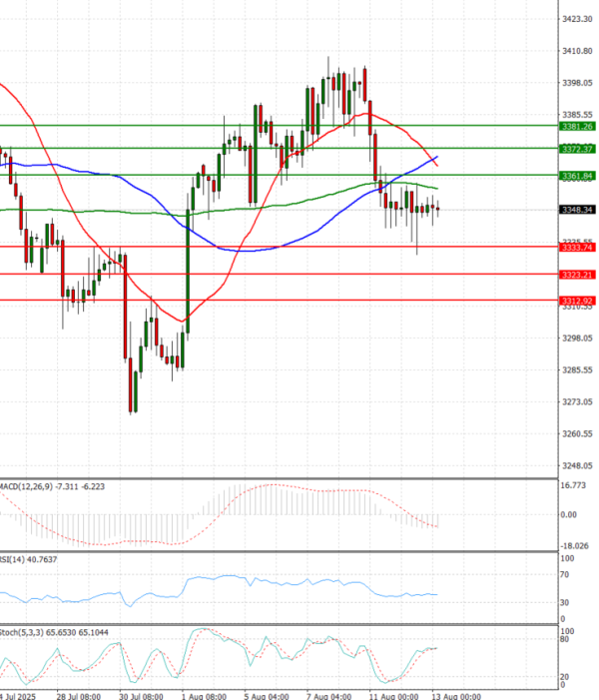Click the latest candlestick at chart's right edge
Image resolution: width=599 pixels, height=700 pixels.
click(x=438, y=209)
